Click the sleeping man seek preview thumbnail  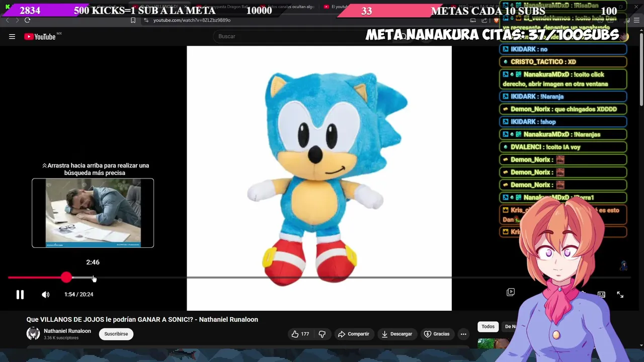click(93, 213)
